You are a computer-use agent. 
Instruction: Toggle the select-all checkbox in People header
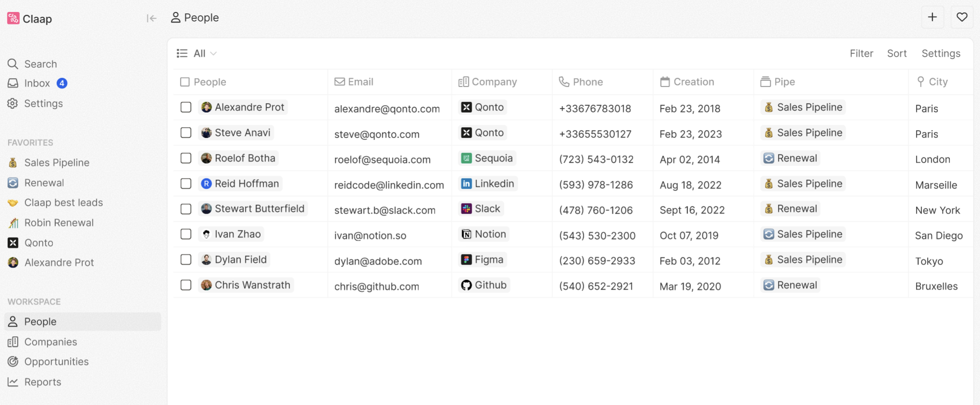pyautogui.click(x=185, y=82)
